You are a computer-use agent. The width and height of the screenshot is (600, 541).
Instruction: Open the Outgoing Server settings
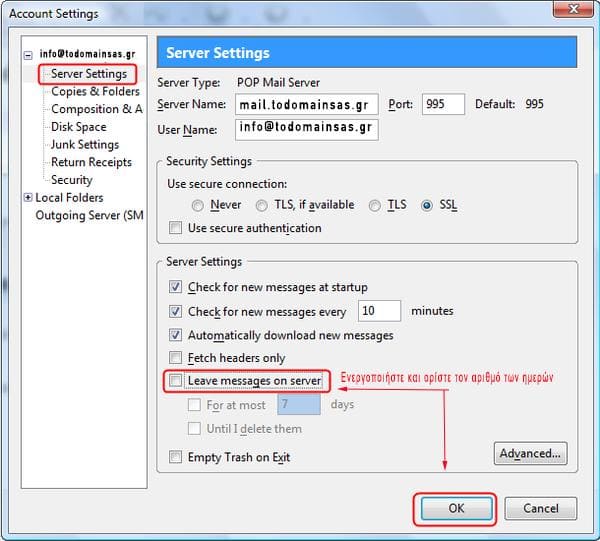coord(89,216)
